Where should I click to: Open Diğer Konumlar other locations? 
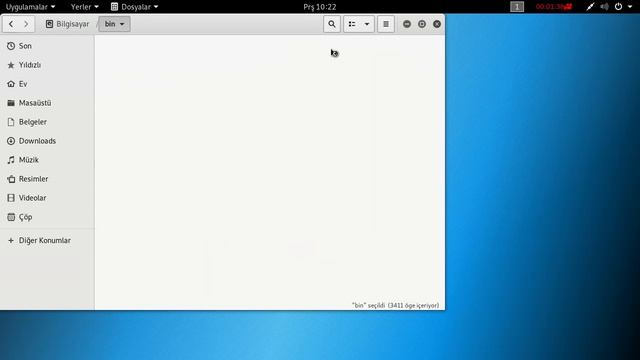(x=47, y=240)
